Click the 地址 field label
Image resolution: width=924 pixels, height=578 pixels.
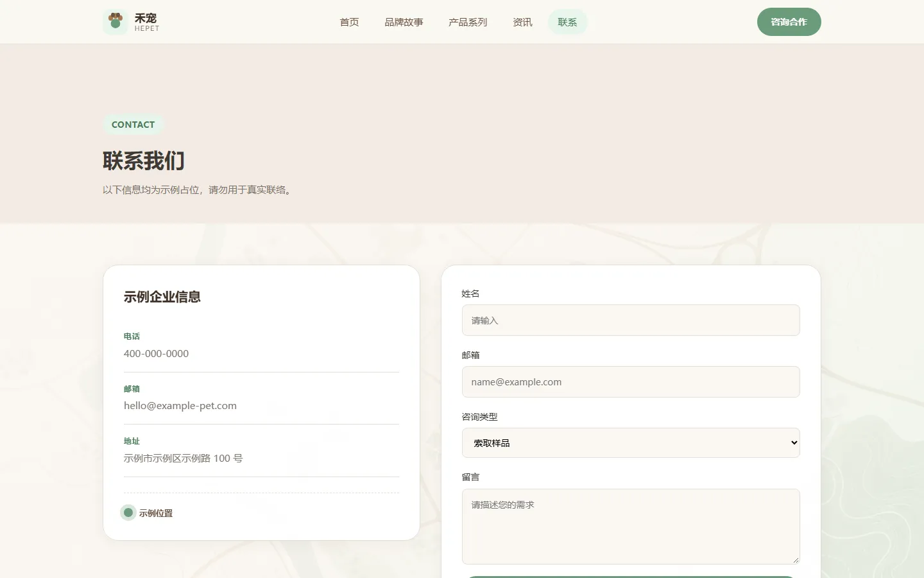click(x=132, y=441)
